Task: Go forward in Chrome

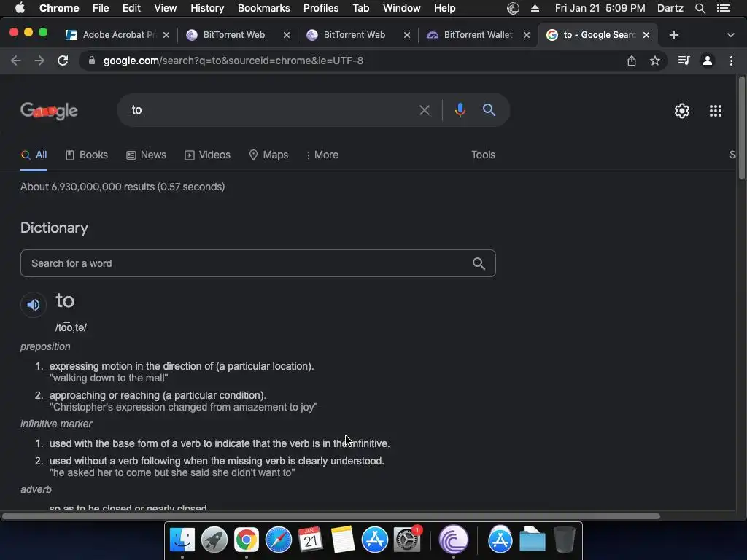Action: [x=39, y=61]
